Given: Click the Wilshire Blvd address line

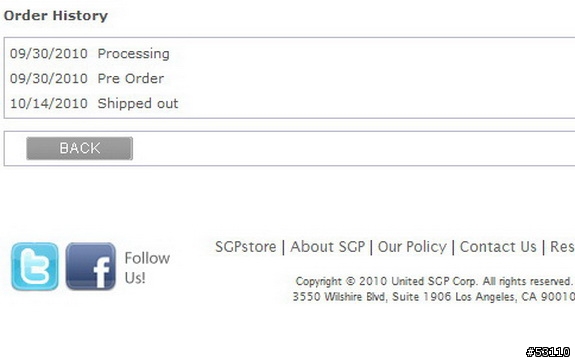Looking at the screenshot, I should (433, 296).
